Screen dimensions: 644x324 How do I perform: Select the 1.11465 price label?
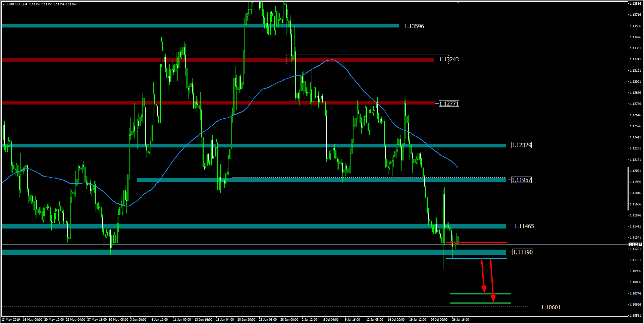pos(524,226)
